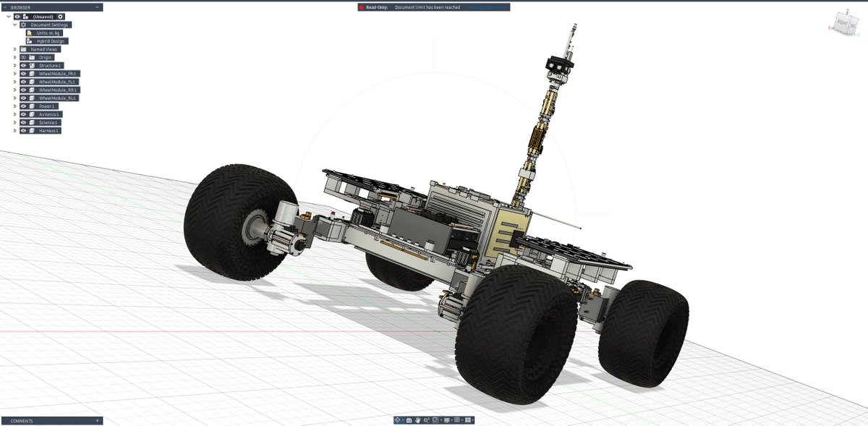The image size is (868, 426).
Task: Toggle visibility of Harness:1
Action: click(23, 131)
